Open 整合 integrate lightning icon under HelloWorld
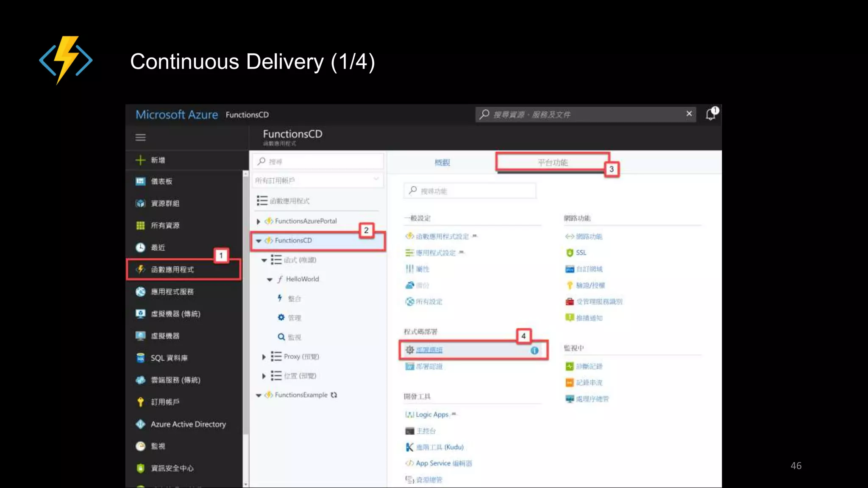Screen dimensions: 868x488 pos(280,298)
